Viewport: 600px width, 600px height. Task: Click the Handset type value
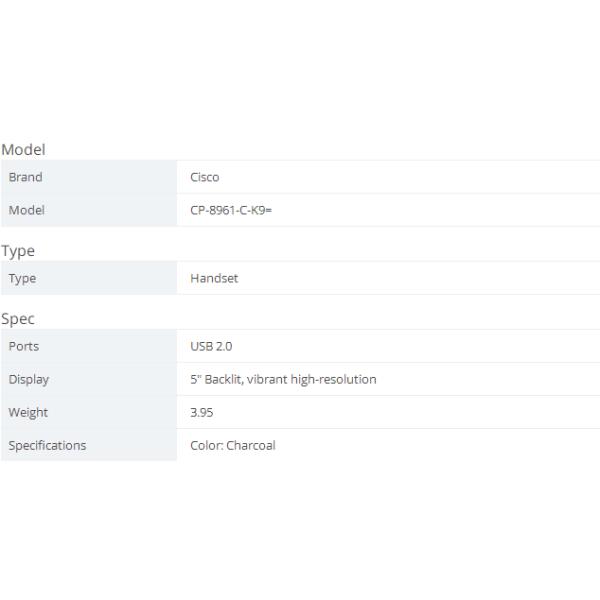click(214, 278)
